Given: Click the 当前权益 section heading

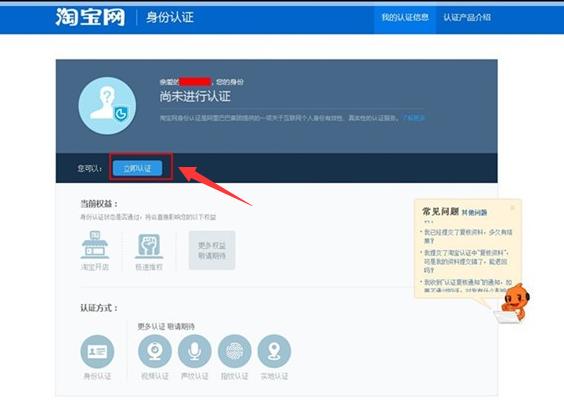Looking at the screenshot, I should (x=99, y=204).
